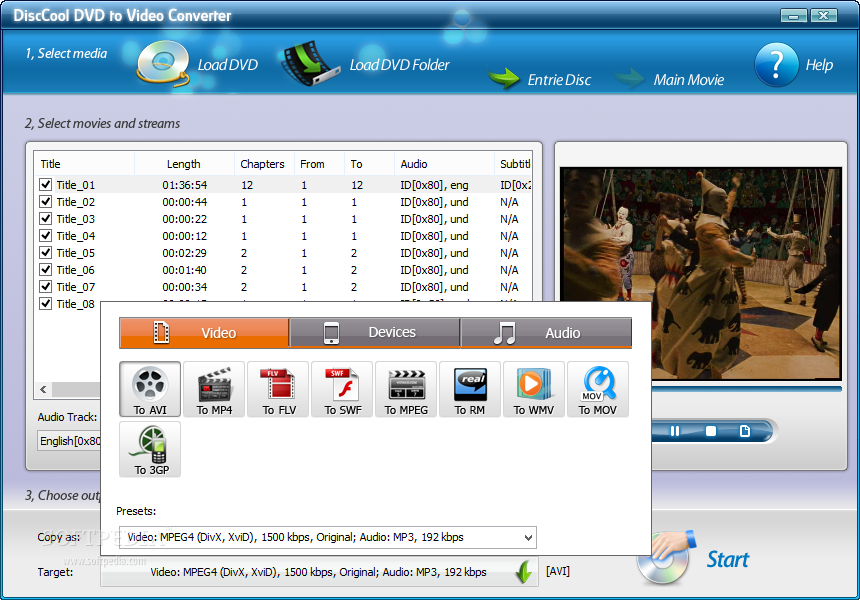Uncheck Title_08 checkbox
Viewport: 860px width, 600px height.
click(46, 304)
